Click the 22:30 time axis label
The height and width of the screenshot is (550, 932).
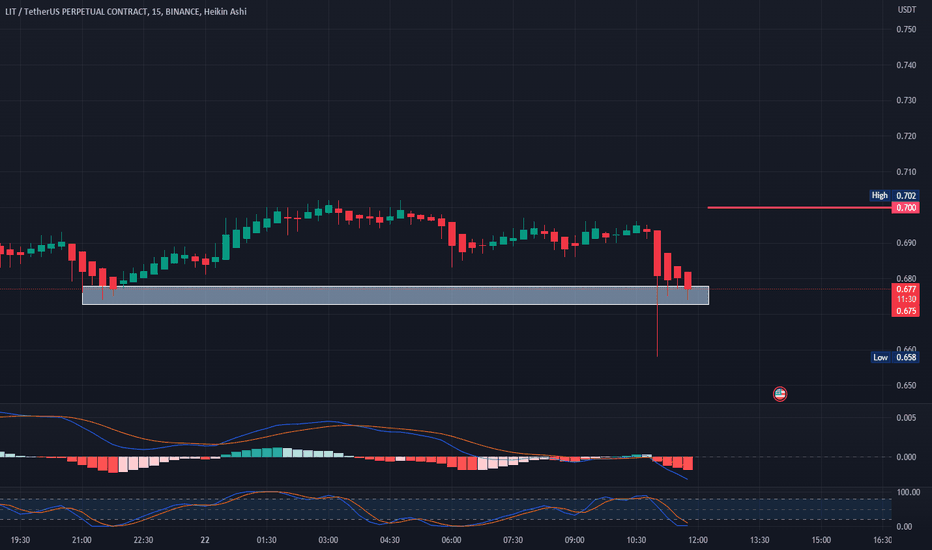coord(143,540)
